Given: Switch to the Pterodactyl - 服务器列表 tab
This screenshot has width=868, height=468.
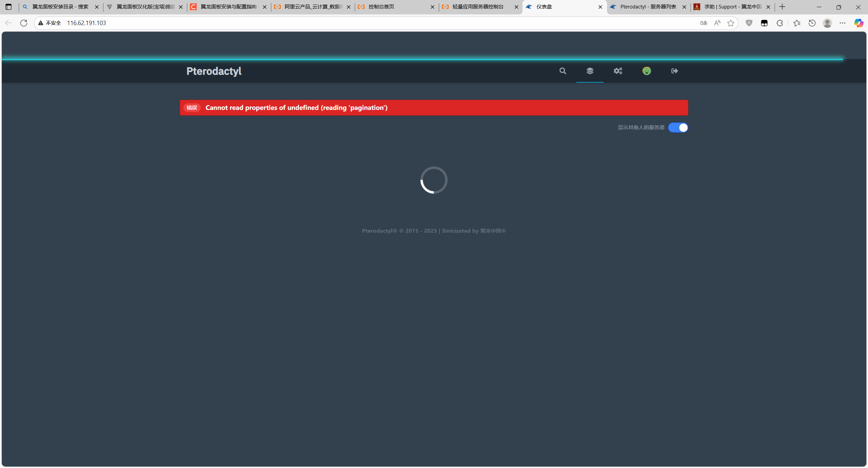Looking at the screenshot, I should coord(648,7).
